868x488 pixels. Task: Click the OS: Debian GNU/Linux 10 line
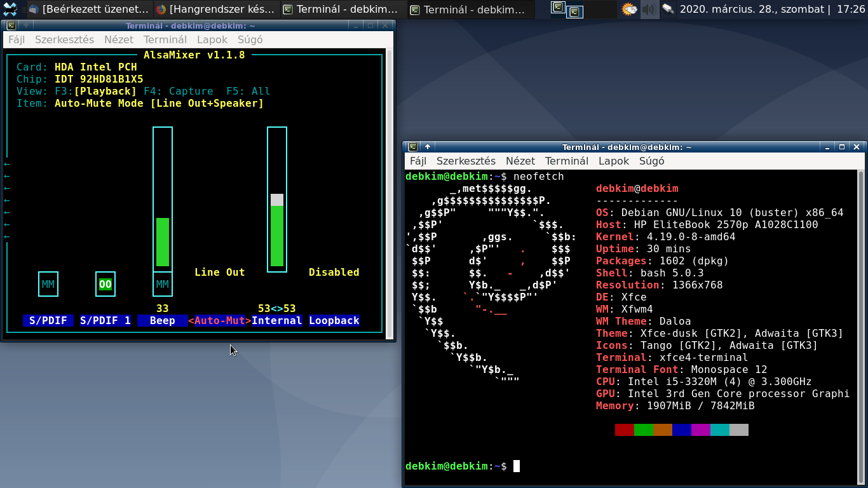tap(720, 212)
